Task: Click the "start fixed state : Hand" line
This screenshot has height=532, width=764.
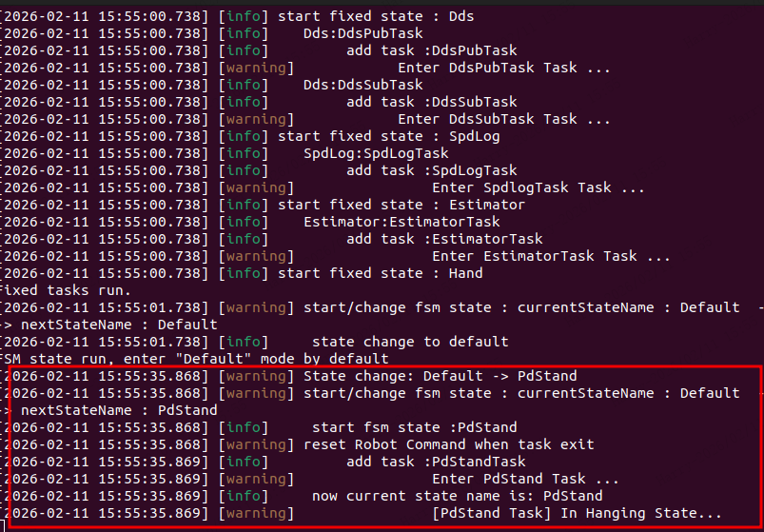Action: pyautogui.click(x=393, y=273)
